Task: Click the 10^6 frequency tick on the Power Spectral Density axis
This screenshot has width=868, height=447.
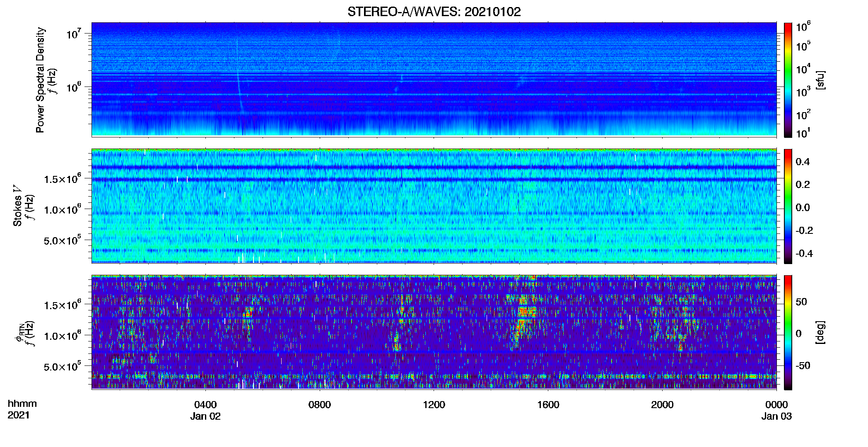Action: coord(73,87)
